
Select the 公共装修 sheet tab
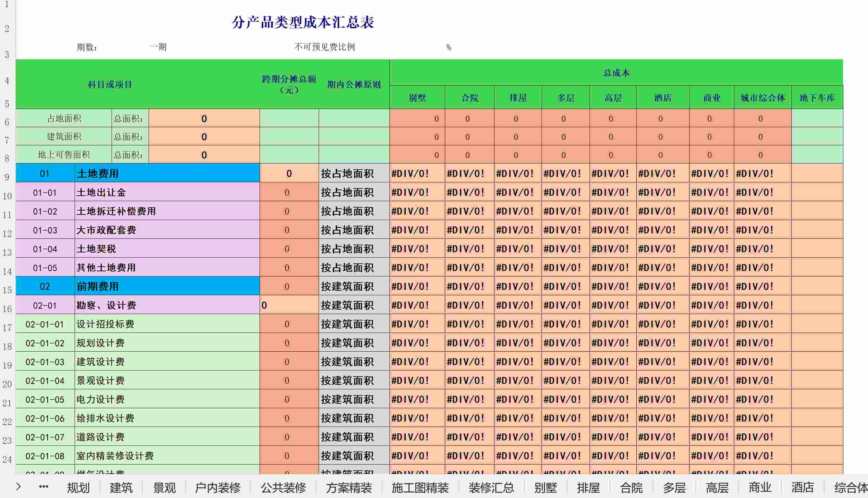click(x=284, y=487)
